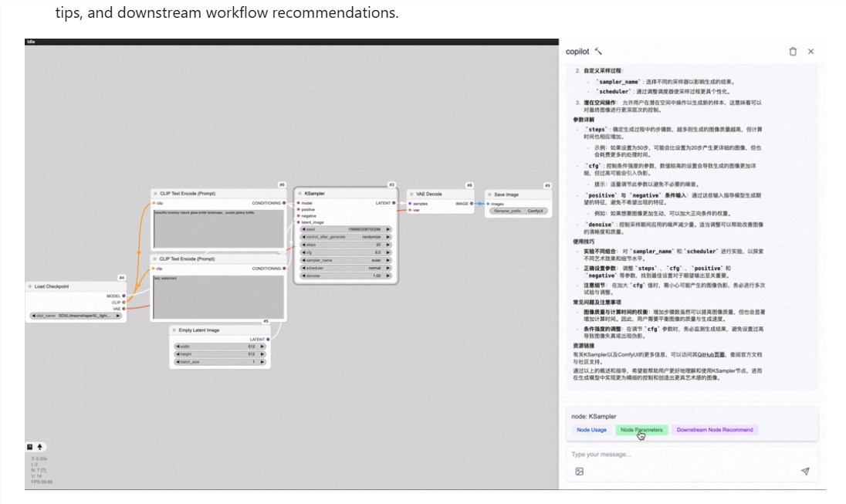The height and width of the screenshot is (504, 846).
Task: Click the Empty Latent Image LATENT output socket
Action: coord(268,340)
